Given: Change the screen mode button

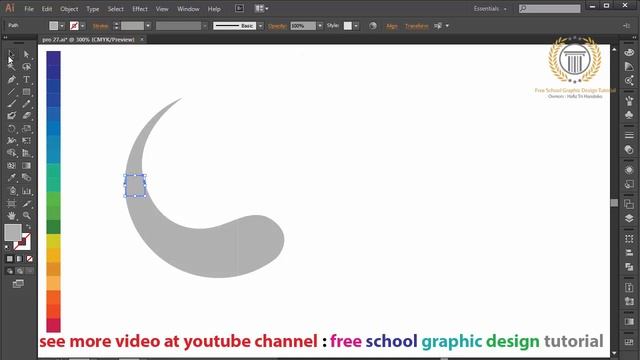Looking at the screenshot, I should pyautogui.click(x=18, y=284).
